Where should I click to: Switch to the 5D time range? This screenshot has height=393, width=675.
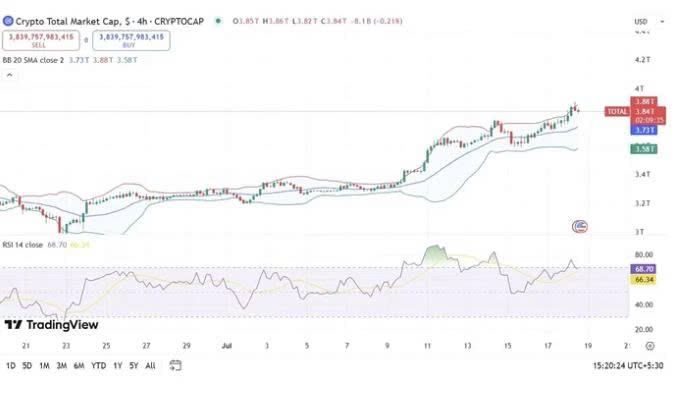(x=27, y=366)
